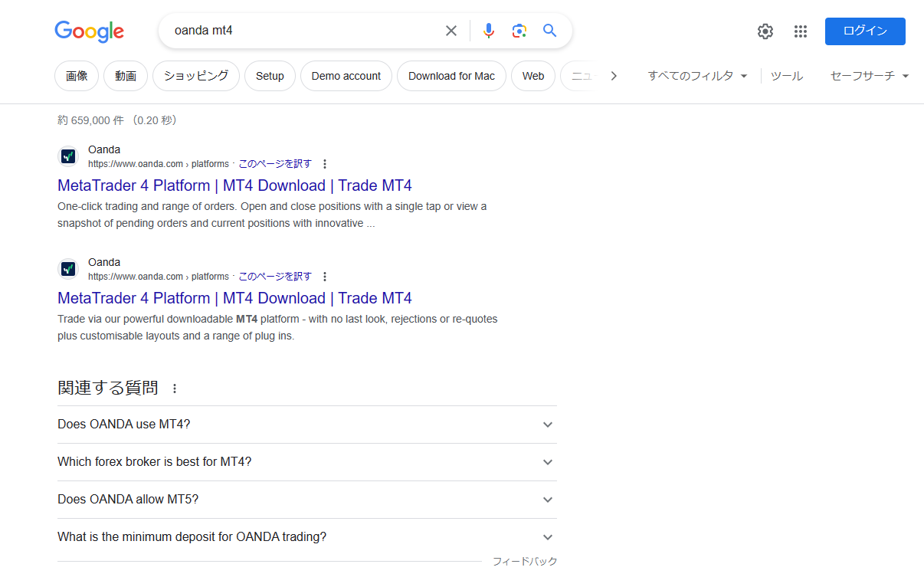Screen dimensions: 924x587
Task: Click the result count '約 659,000 件'
Action: click(91, 120)
